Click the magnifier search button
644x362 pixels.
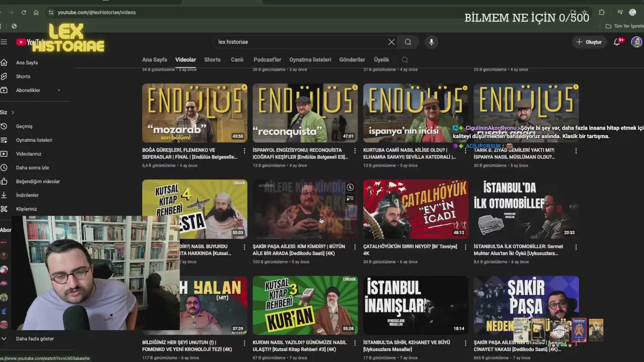tap(408, 42)
